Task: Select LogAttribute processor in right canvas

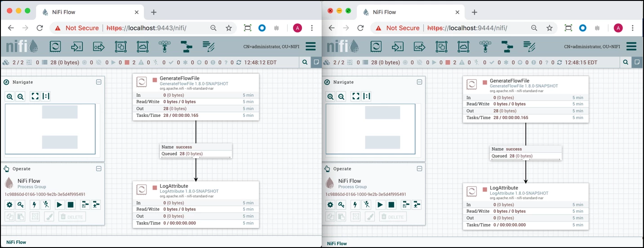Action: (525, 207)
